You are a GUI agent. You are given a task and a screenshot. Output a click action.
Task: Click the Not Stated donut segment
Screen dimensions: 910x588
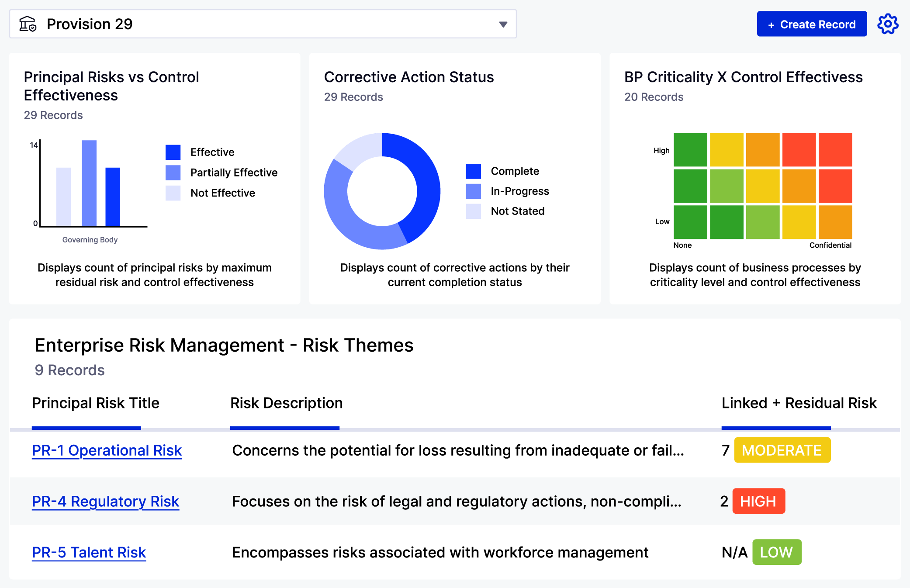(363, 149)
